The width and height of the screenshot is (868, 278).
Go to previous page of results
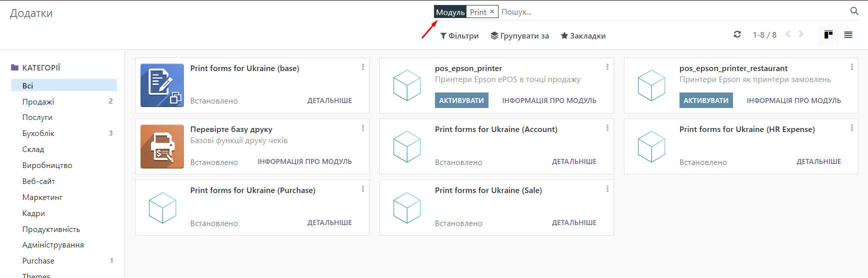pyautogui.click(x=787, y=34)
